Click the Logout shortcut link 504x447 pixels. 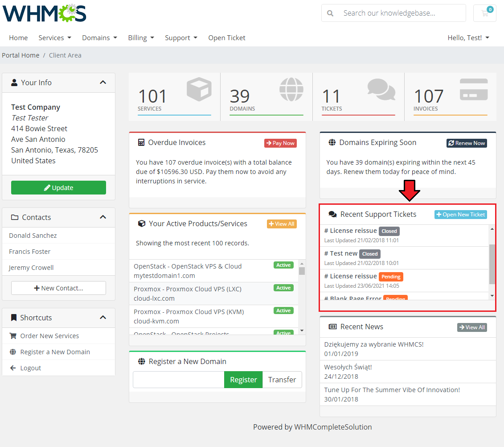pyautogui.click(x=58, y=368)
